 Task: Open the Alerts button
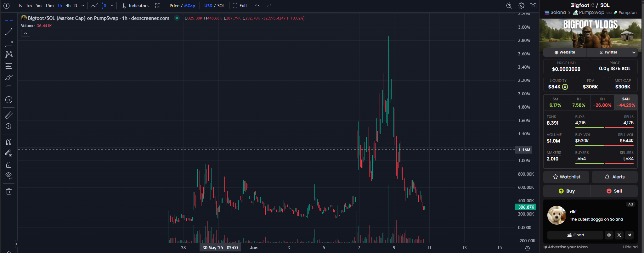pos(614,177)
